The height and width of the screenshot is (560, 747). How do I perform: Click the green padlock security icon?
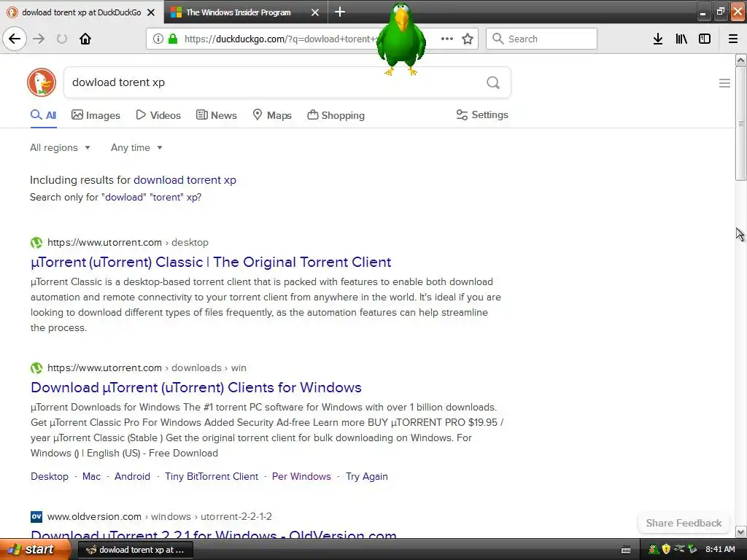[174, 39]
